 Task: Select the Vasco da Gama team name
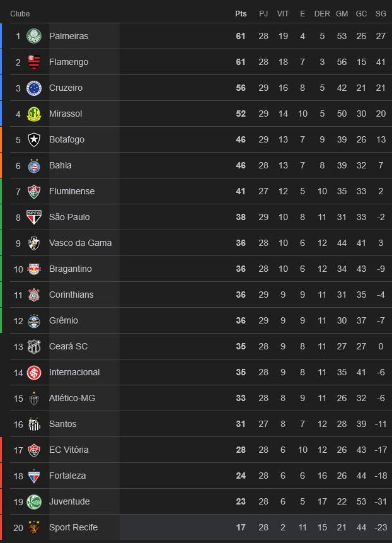click(x=80, y=243)
